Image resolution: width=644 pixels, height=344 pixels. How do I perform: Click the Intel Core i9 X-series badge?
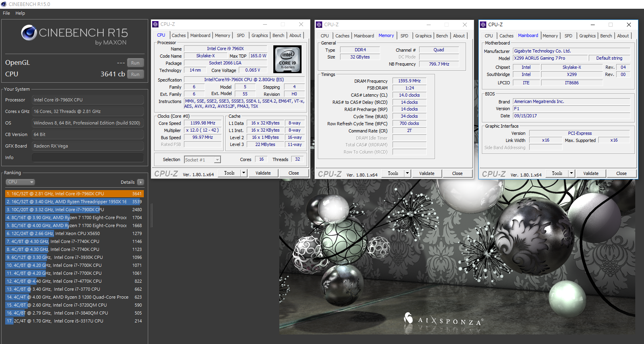(x=287, y=59)
